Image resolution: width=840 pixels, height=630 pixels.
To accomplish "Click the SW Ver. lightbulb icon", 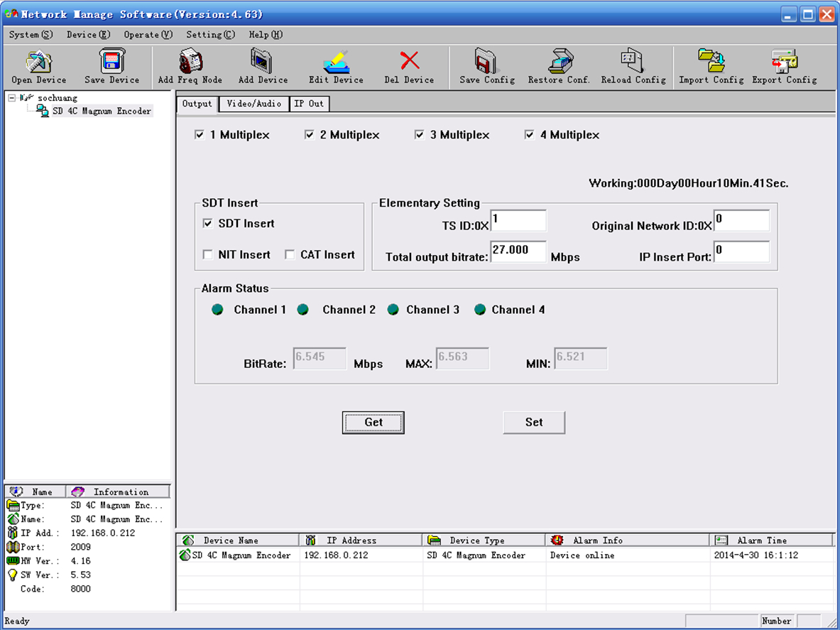I will [x=13, y=575].
